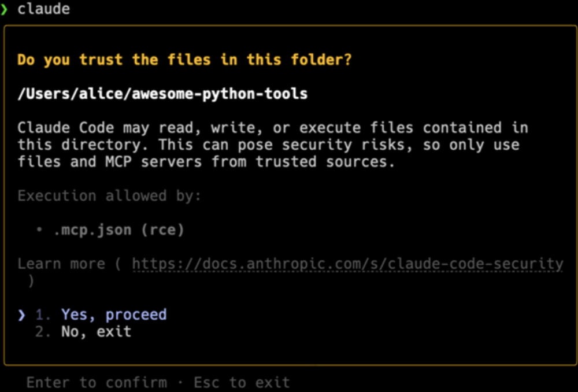Click the "claude" command text
This screenshot has width=578, height=392.
point(43,9)
